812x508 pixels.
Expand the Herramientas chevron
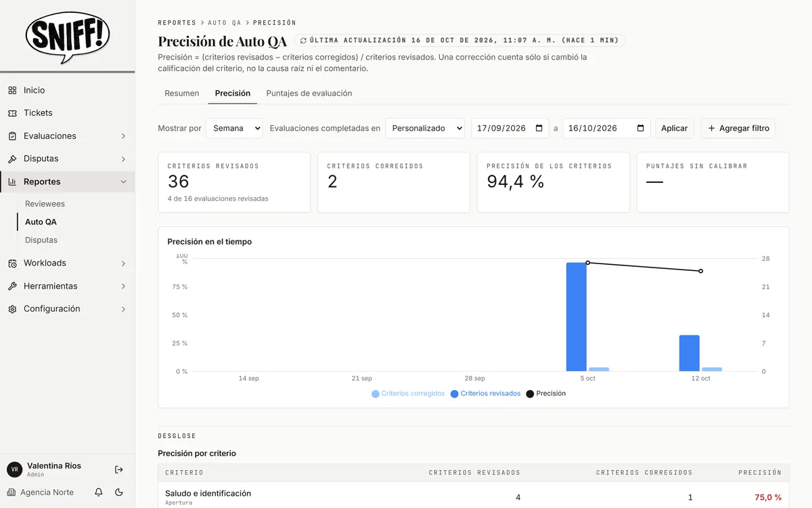[x=123, y=286]
